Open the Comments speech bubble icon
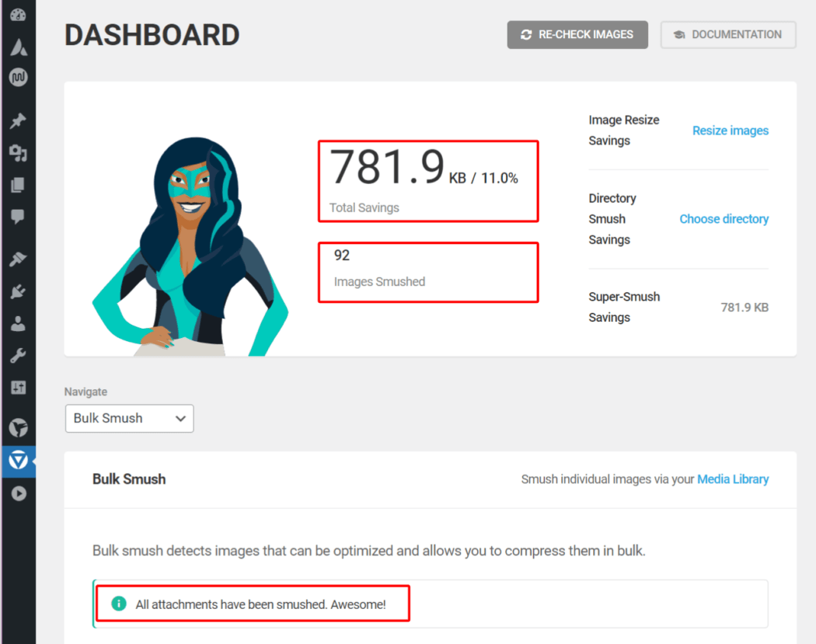This screenshot has height=644, width=816. click(18, 217)
